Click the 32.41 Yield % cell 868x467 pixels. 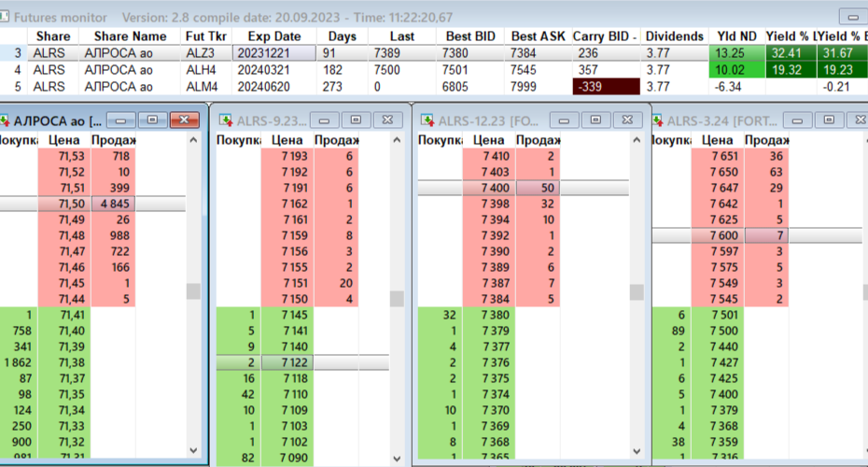791,53
